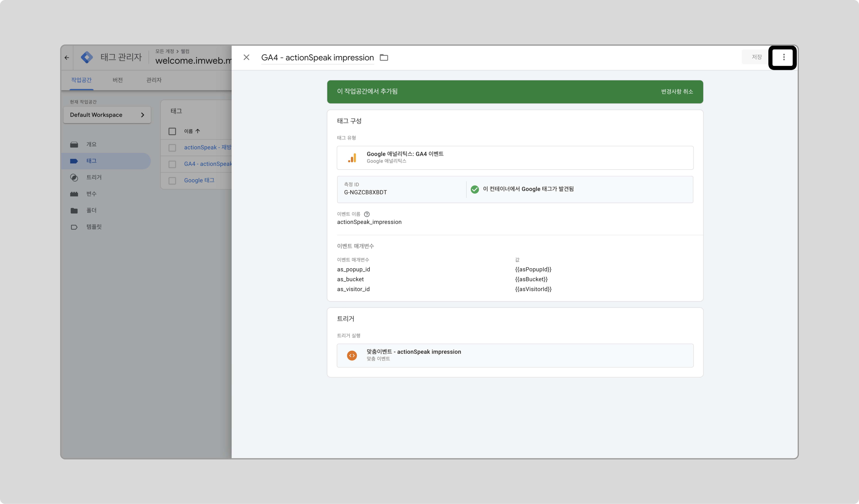Close the GA4 tag editor panel
The width and height of the screenshot is (859, 504).
tap(247, 57)
